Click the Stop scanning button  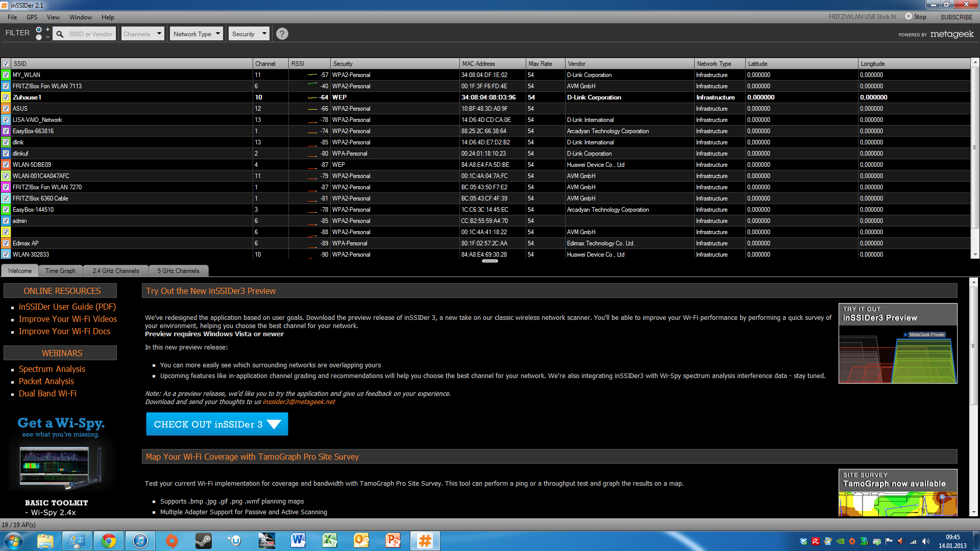(x=916, y=17)
